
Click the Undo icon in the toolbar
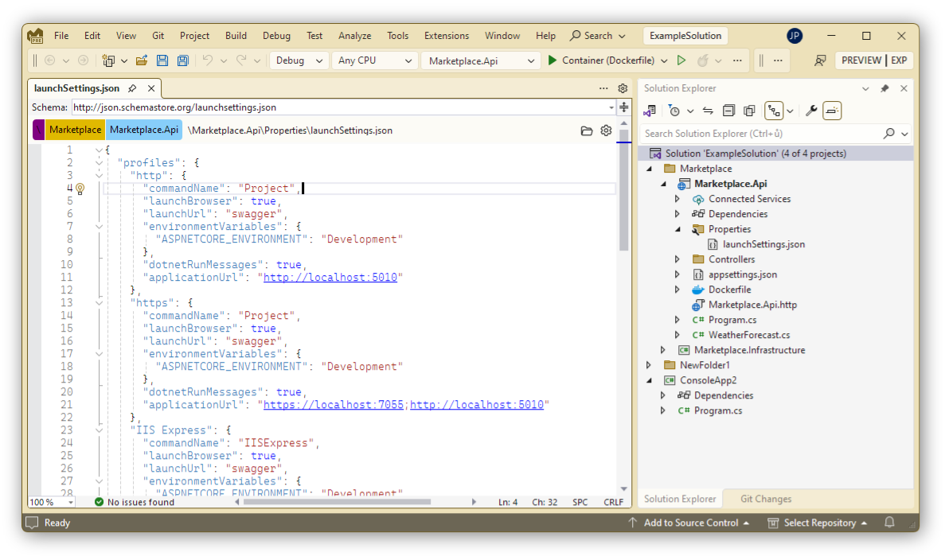[206, 60]
